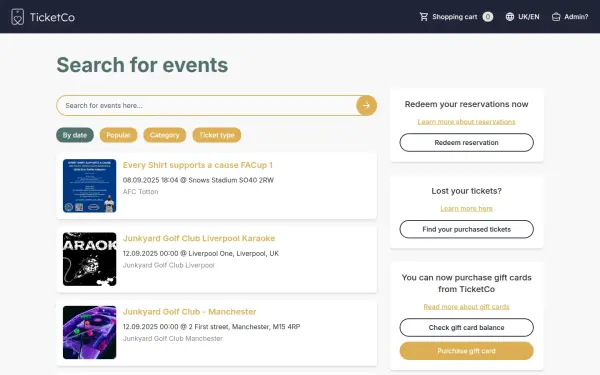Open Junkyard Golf Club - Manchester event
The width and height of the screenshot is (600, 375).
[189, 312]
